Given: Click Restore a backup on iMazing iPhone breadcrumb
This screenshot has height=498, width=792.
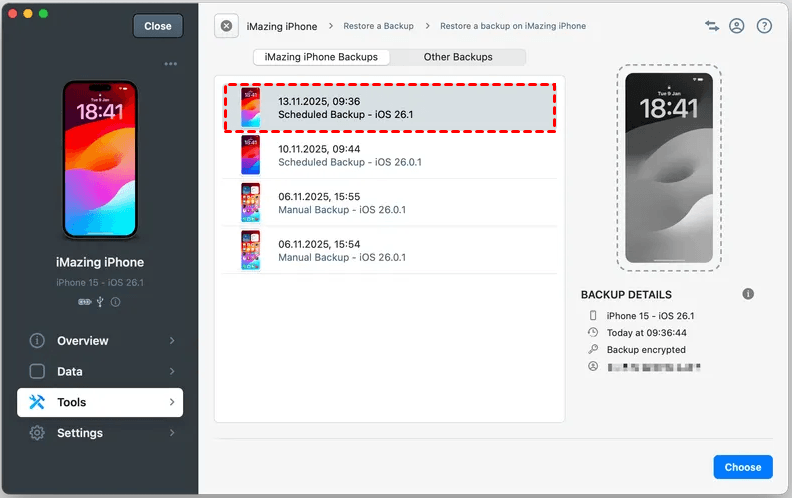Looking at the screenshot, I should [513, 26].
